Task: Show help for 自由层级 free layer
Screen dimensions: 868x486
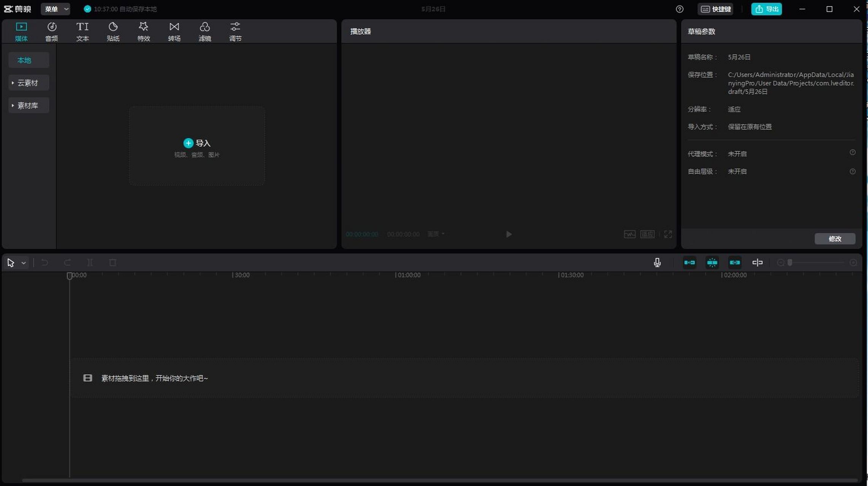Action: [x=852, y=172]
